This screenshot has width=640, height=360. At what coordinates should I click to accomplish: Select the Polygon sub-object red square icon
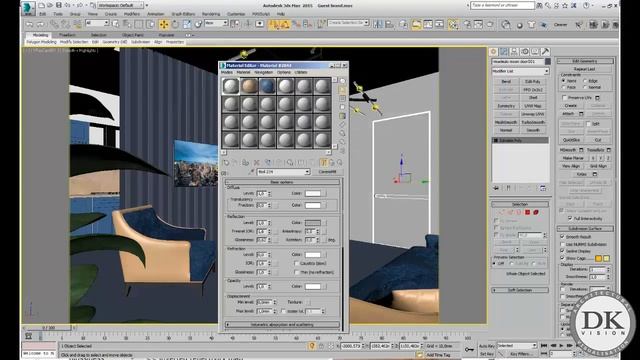click(527, 212)
